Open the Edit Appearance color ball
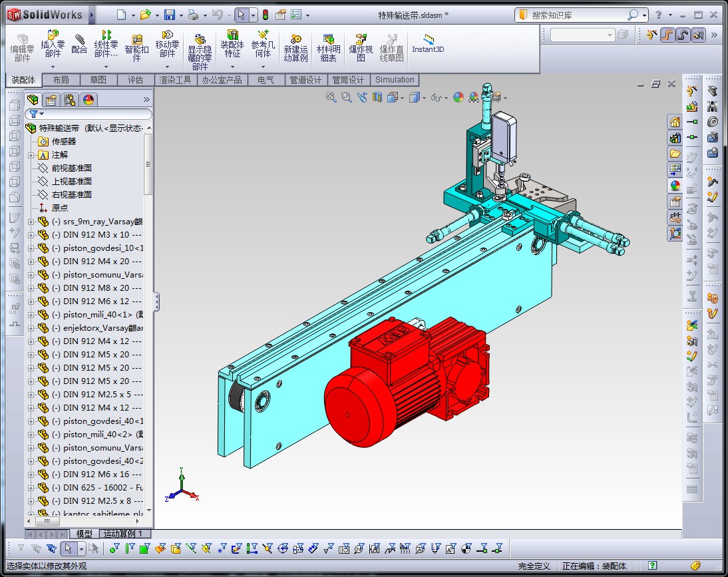728x577 pixels. click(x=458, y=97)
